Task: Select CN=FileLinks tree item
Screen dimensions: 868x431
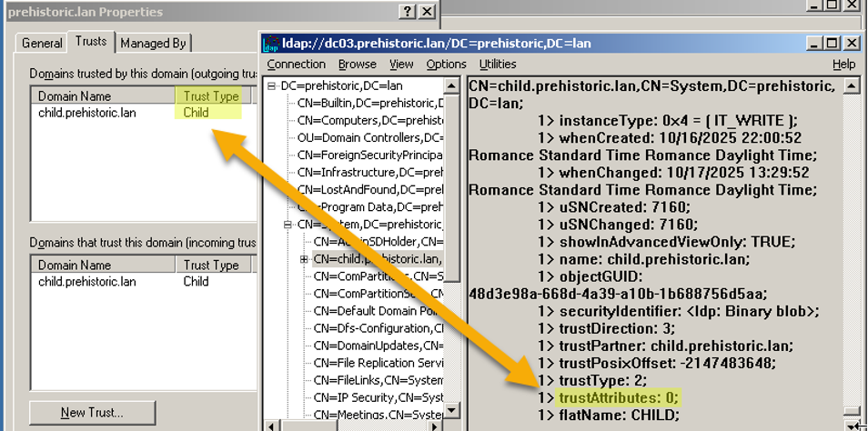Action: coord(378,380)
